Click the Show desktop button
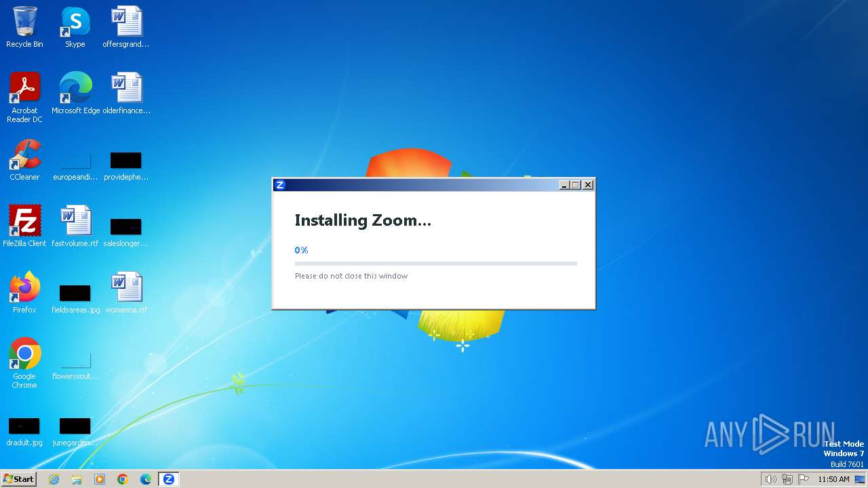The image size is (868, 488). pos(860,479)
